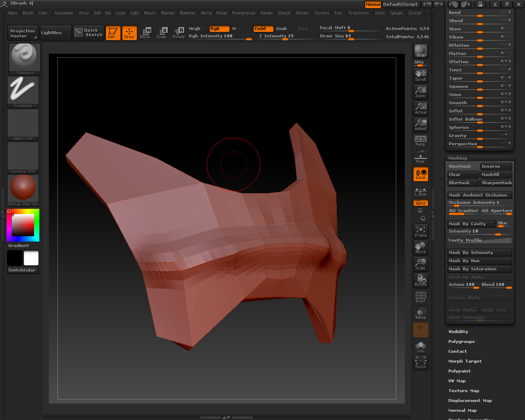Image resolution: width=525 pixels, height=420 pixels.
Task: Toggle Edit mode
Action: tap(113, 33)
